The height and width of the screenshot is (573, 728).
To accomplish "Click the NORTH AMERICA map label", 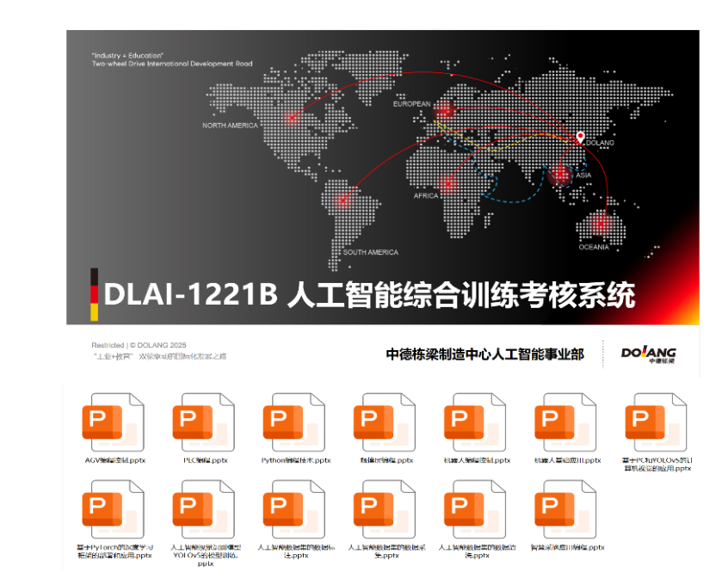I will click(x=230, y=126).
